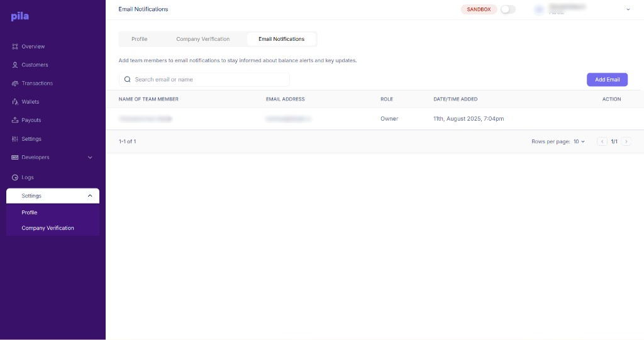Image resolution: width=644 pixels, height=340 pixels.
Task: Click the Email Address column header
Action: click(x=285, y=99)
